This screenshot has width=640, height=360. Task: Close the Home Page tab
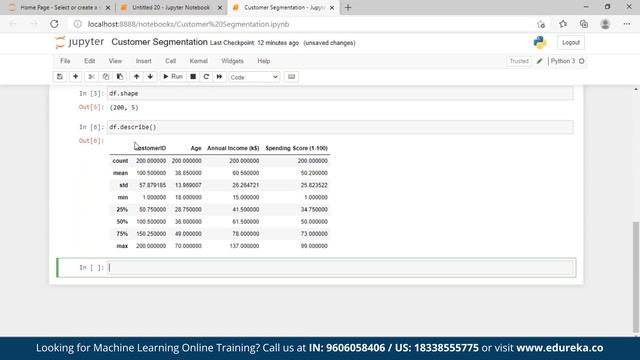(x=108, y=8)
